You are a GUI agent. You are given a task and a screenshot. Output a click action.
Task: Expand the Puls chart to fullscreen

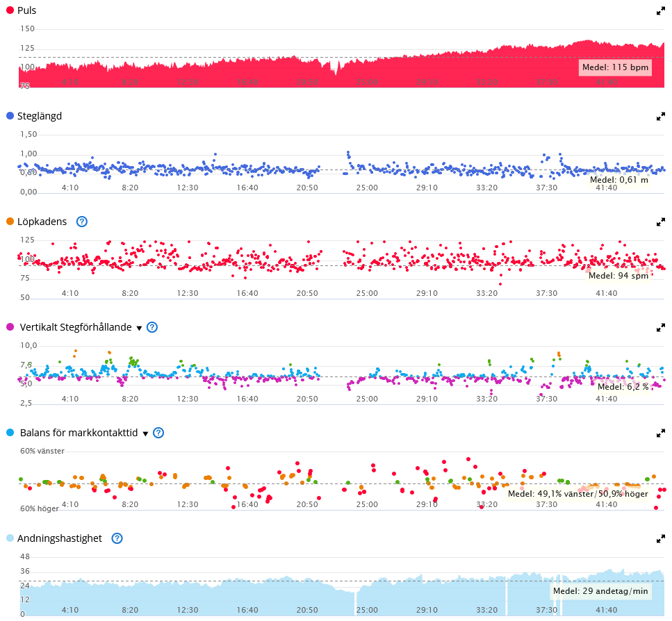coord(660,11)
